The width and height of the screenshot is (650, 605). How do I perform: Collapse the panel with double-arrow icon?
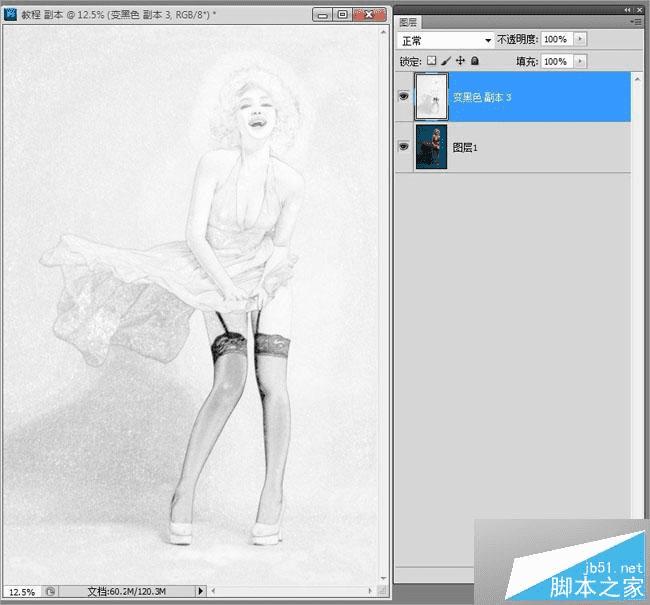pyautogui.click(x=627, y=8)
